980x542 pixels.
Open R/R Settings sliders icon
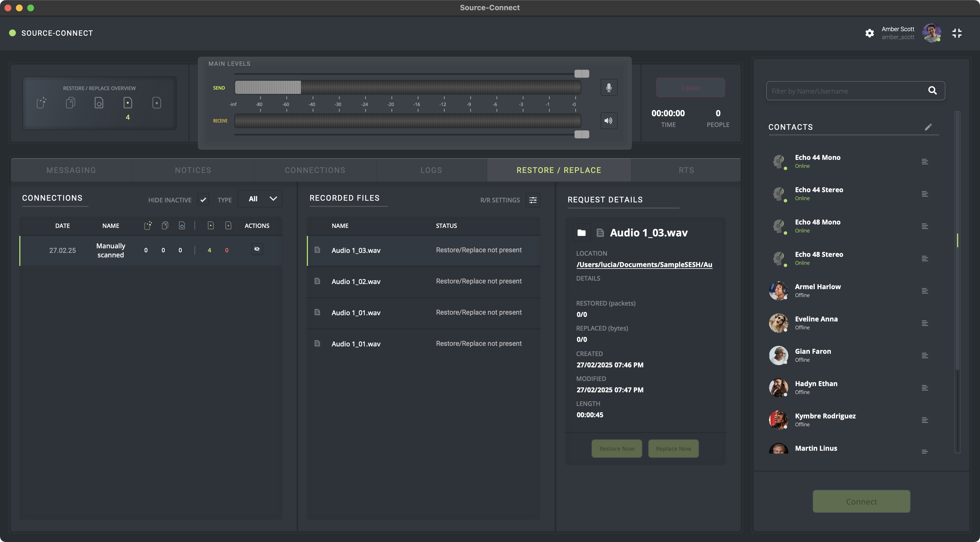[x=533, y=200]
